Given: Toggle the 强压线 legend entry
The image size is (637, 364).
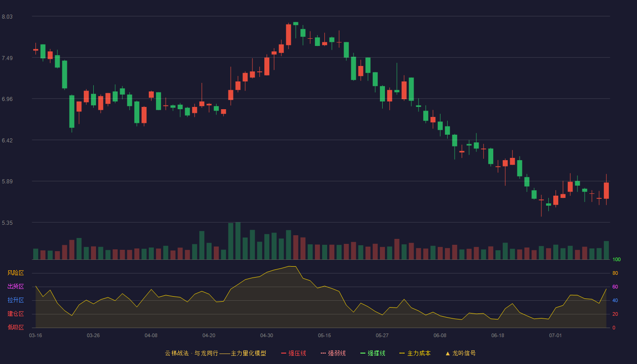Looking at the screenshot, I should (293, 353).
